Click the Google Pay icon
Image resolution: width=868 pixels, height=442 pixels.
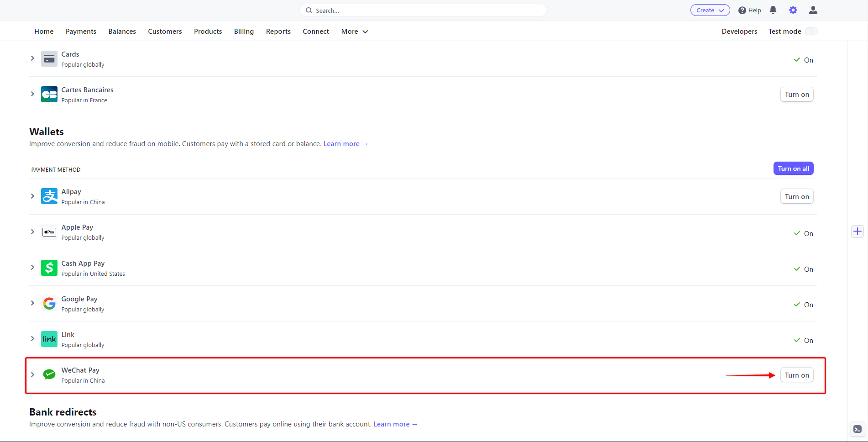[x=49, y=303]
